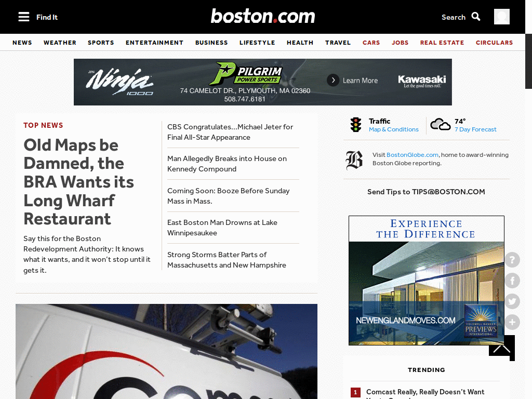Viewport: 532px width, 399px height.
Task: Read Strong Storms Batter Massachusetts story
Action: pyautogui.click(x=227, y=260)
